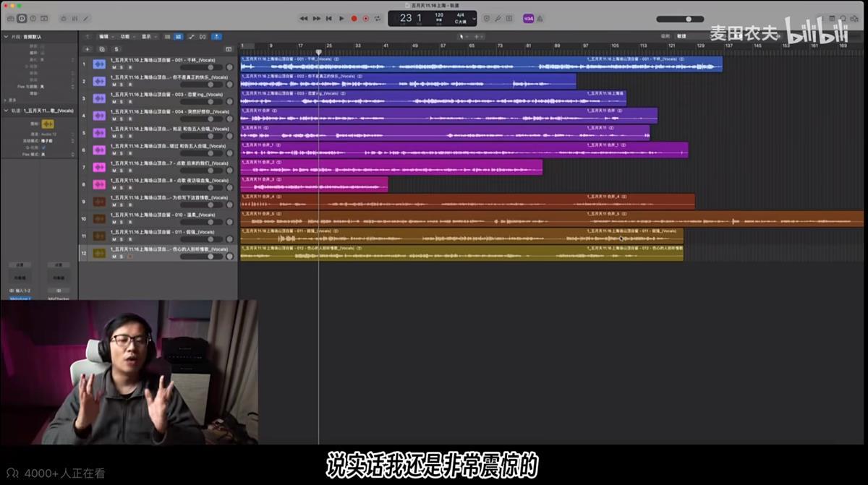This screenshot has width=868, height=485.
Task: Click the duplicate track icon above track list
Action: (102, 49)
